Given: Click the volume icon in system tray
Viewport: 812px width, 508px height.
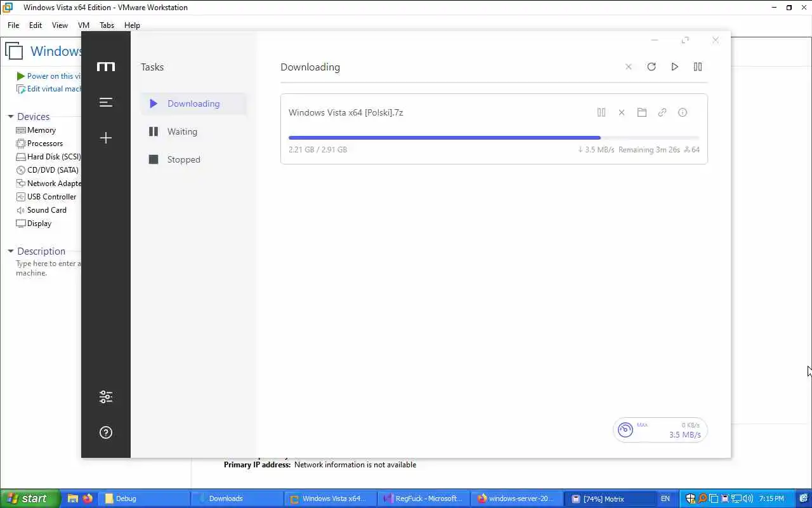Looking at the screenshot, I should [748, 498].
